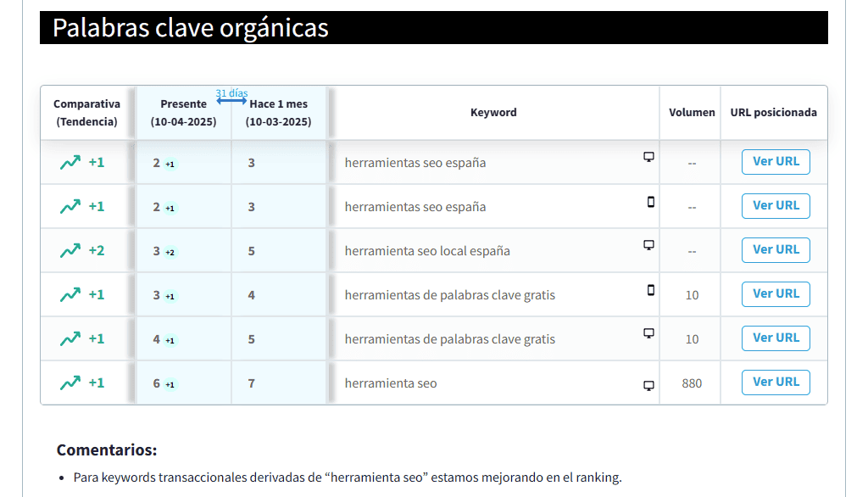The image size is (868, 497).
Task: Click the keyword text herramienta seo
Action: [x=390, y=383]
